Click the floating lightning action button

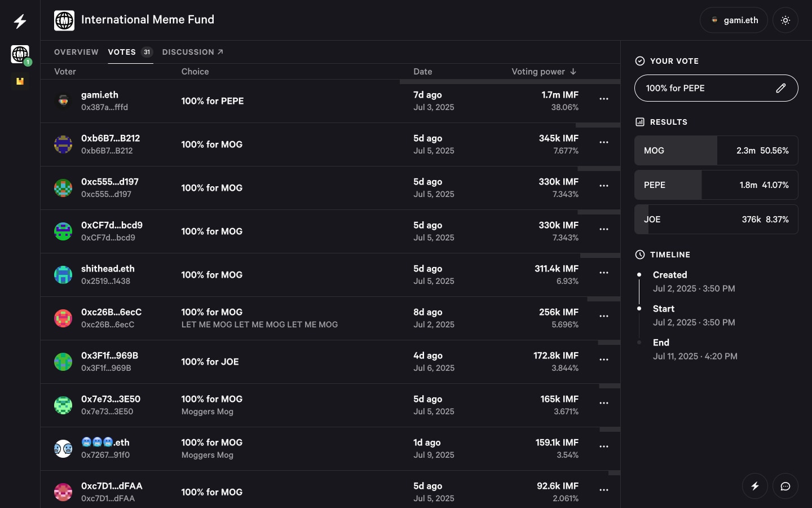click(x=755, y=486)
